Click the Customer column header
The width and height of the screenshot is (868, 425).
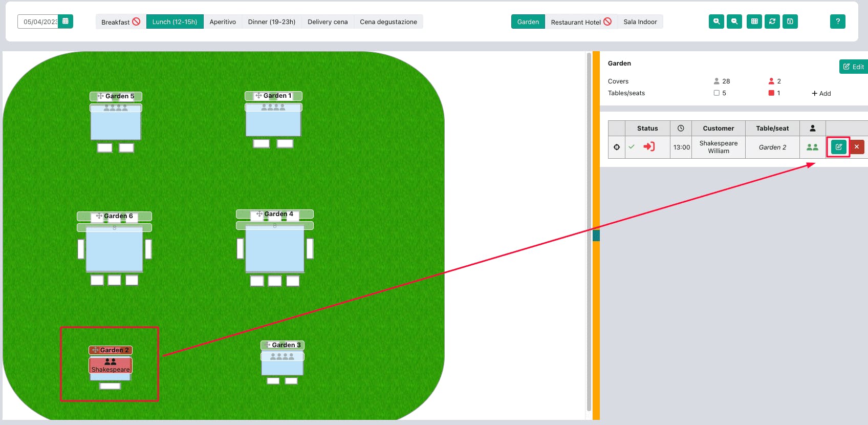719,129
